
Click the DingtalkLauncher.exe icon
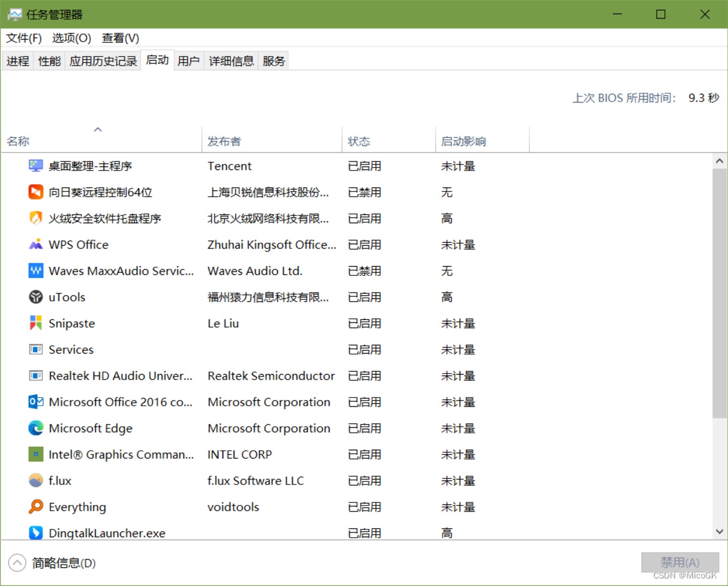(x=36, y=533)
